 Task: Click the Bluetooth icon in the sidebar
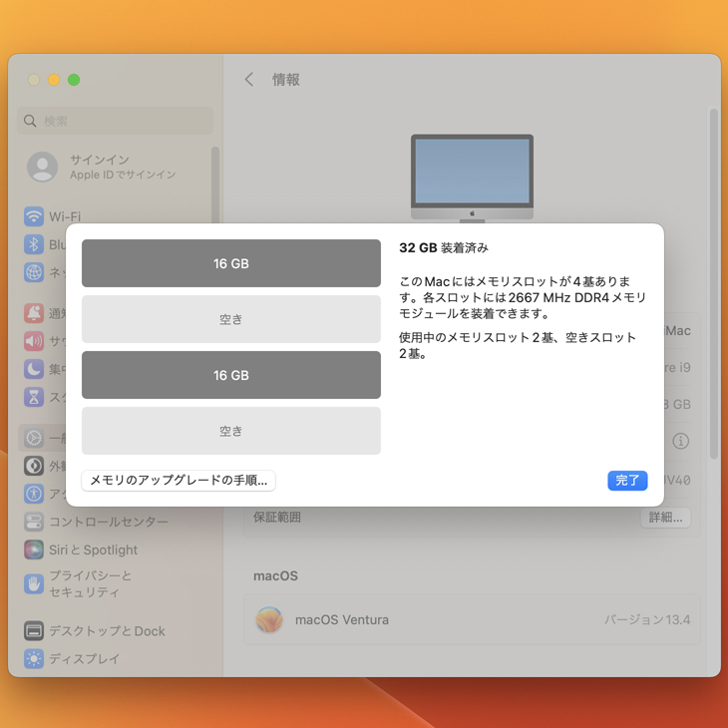click(34, 244)
